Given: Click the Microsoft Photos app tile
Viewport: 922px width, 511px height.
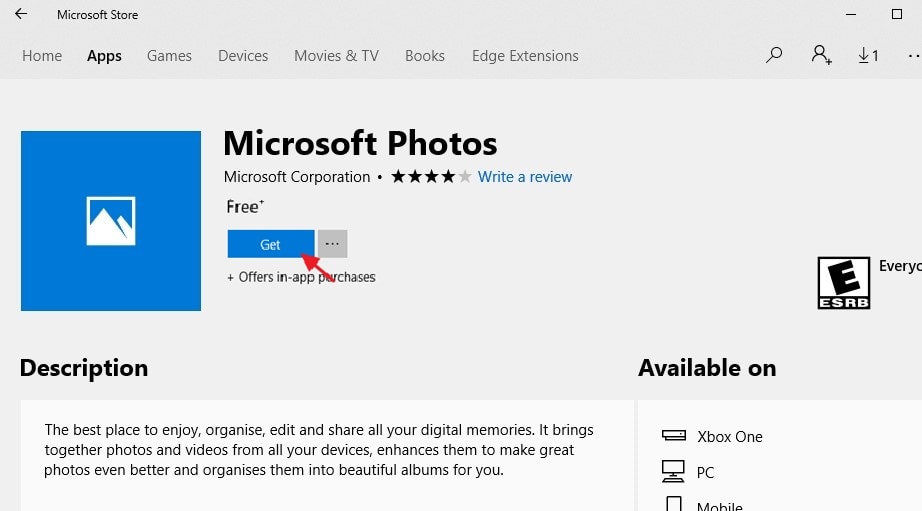Looking at the screenshot, I should pos(111,220).
